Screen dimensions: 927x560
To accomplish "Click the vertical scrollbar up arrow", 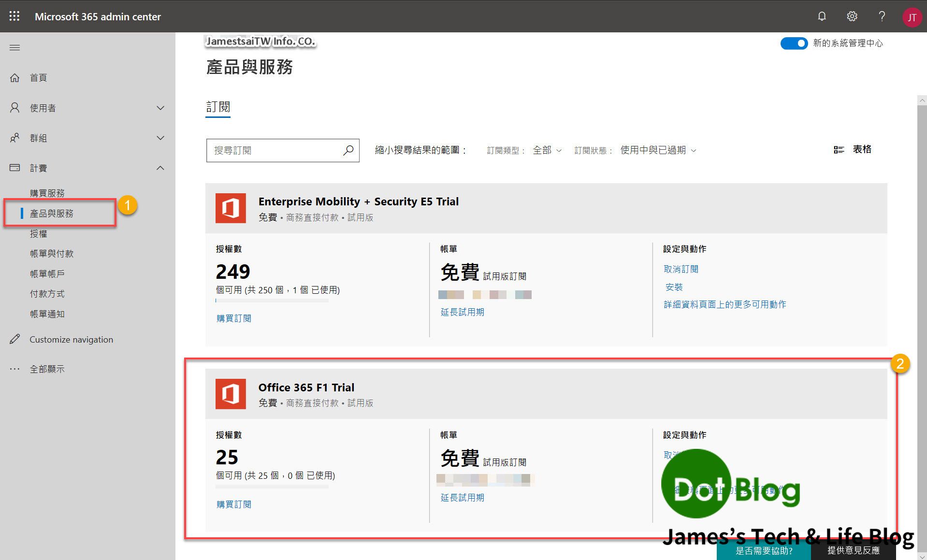I will [922, 100].
